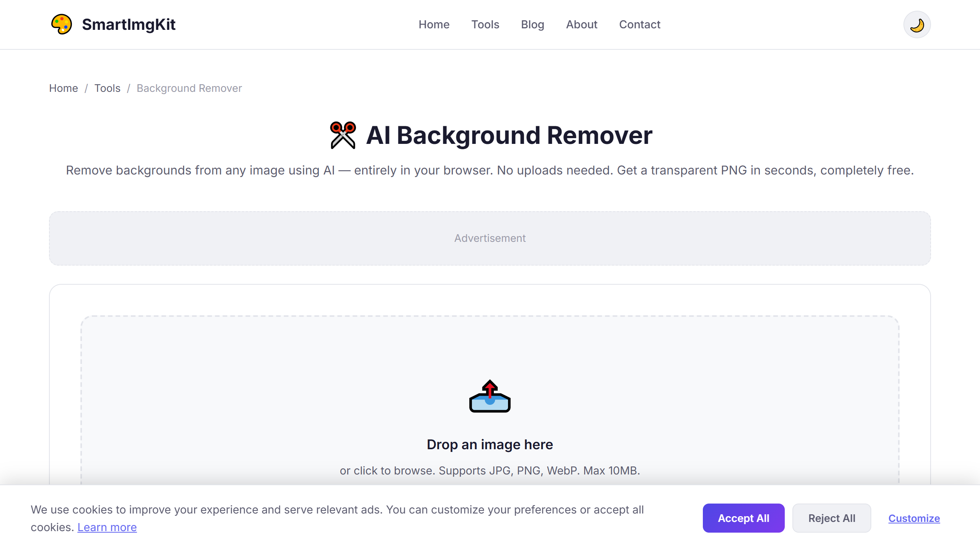The image size is (980, 551).
Task: Click the Drop an image here heading
Action: (x=490, y=445)
